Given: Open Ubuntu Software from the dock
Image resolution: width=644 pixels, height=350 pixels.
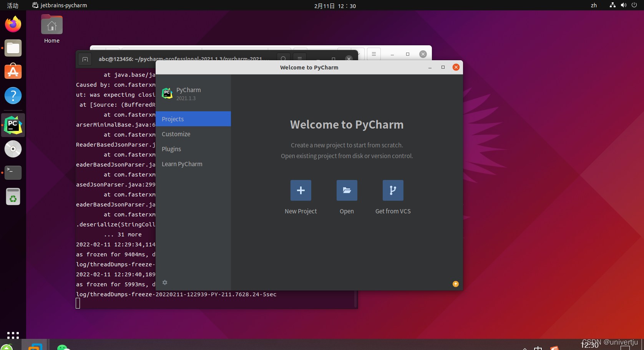Looking at the screenshot, I should point(13,72).
